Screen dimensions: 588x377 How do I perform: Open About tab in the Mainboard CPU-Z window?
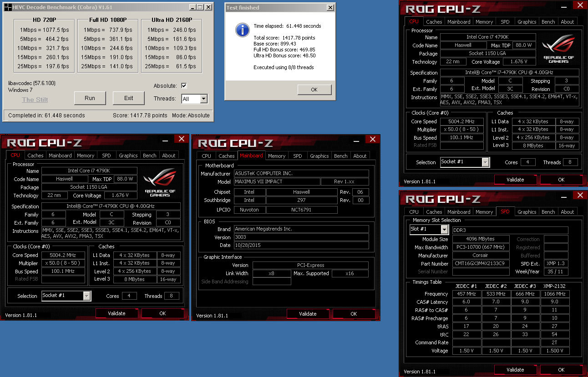(x=360, y=156)
